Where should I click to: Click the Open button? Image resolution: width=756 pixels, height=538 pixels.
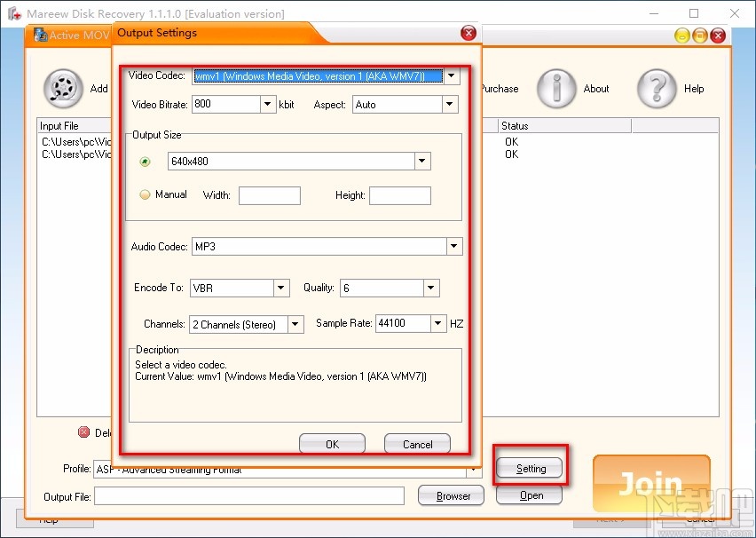tap(530, 495)
